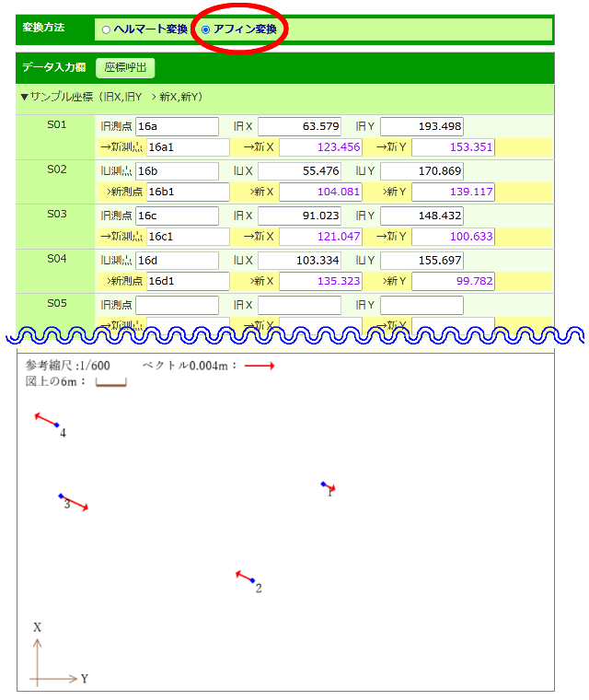Click the S01 旧測点 field containing 16a
589x700 pixels.
coord(177,126)
